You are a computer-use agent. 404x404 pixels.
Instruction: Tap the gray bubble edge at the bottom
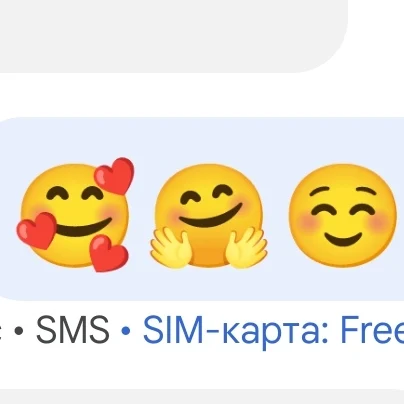coord(202,397)
